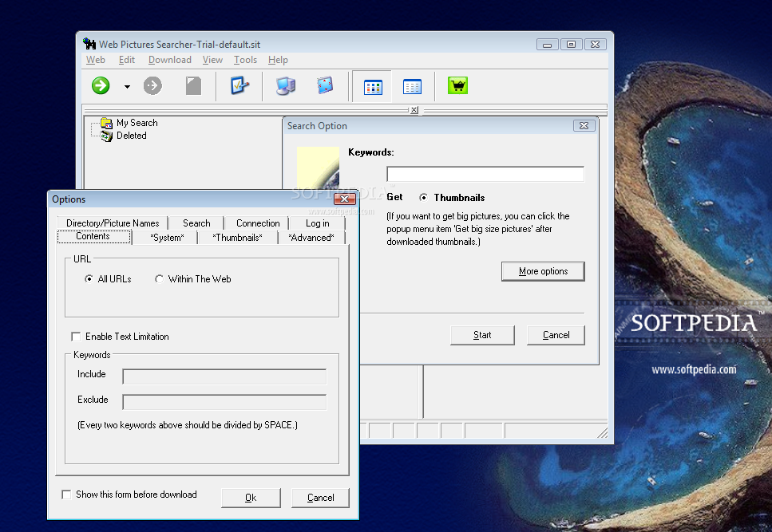Select Deleted folder in tree
Viewport: 772px width, 532px height.
coord(132,136)
